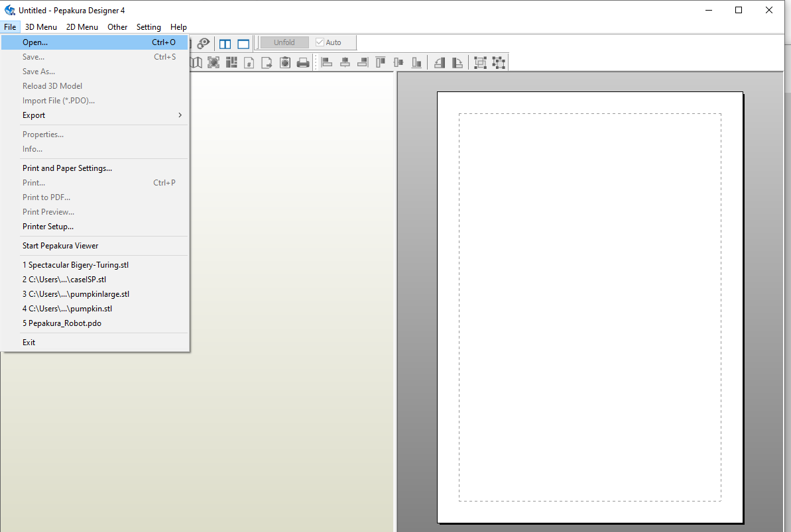Switch to split two-pane window layout

click(225, 44)
